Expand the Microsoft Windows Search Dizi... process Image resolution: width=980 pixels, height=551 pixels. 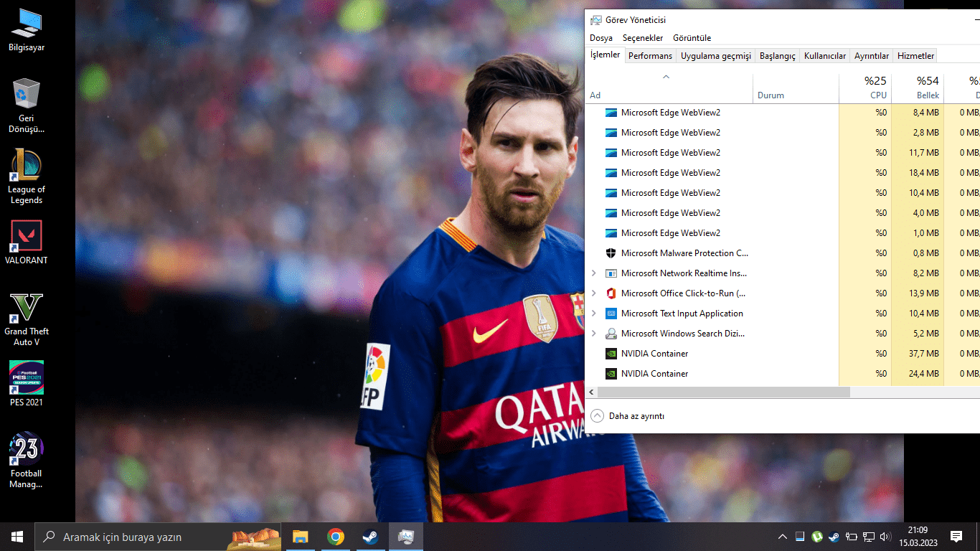(x=593, y=334)
